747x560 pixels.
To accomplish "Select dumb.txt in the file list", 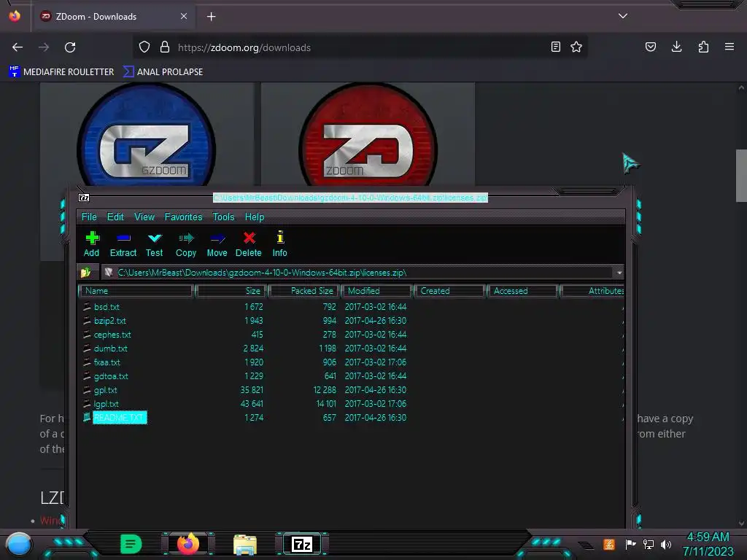I will tap(111, 349).
